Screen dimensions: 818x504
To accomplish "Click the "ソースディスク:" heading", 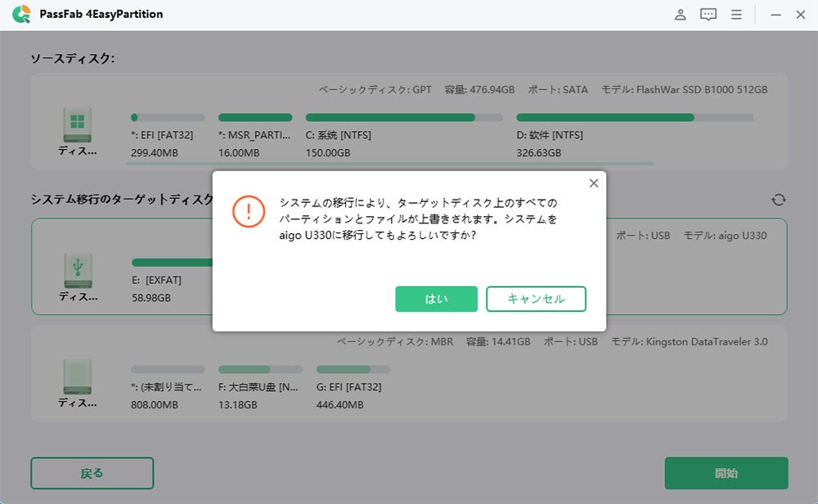I will click(73, 58).
